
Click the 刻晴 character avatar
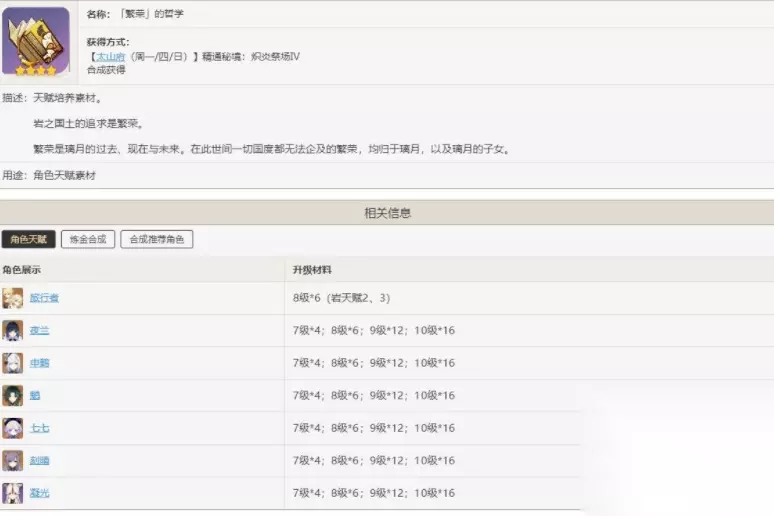click(x=12, y=461)
